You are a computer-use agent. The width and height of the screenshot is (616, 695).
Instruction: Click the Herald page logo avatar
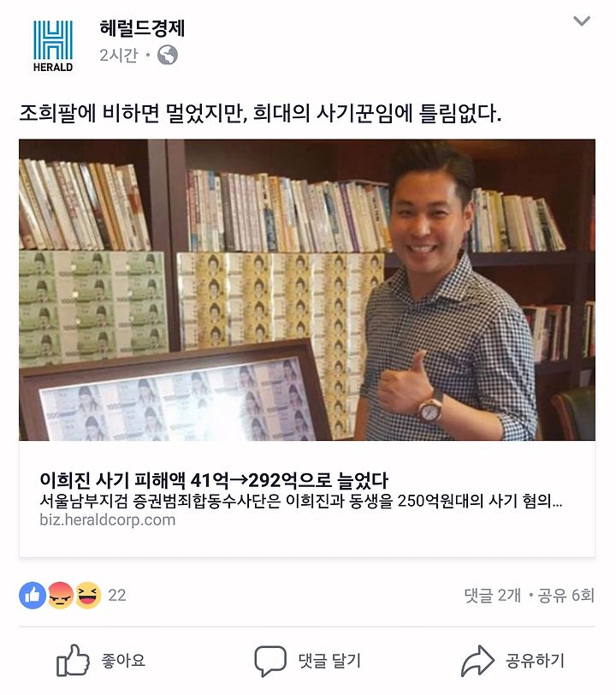click(x=53, y=45)
